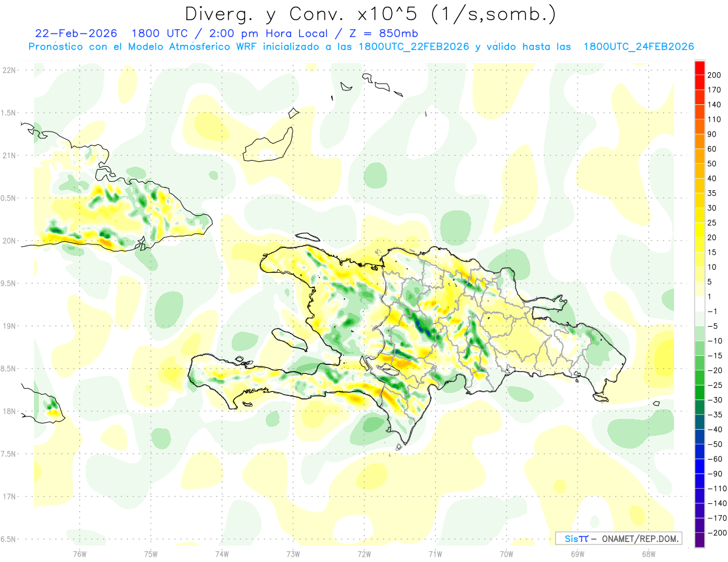The width and height of the screenshot is (728, 562).
Task: Click the white swatch between 1 and -1
Action: coord(699,304)
